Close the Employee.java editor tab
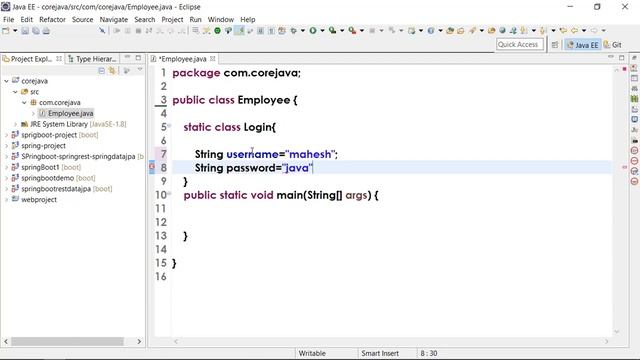Viewport: 640px width, 360px height. pyautogui.click(x=213, y=59)
